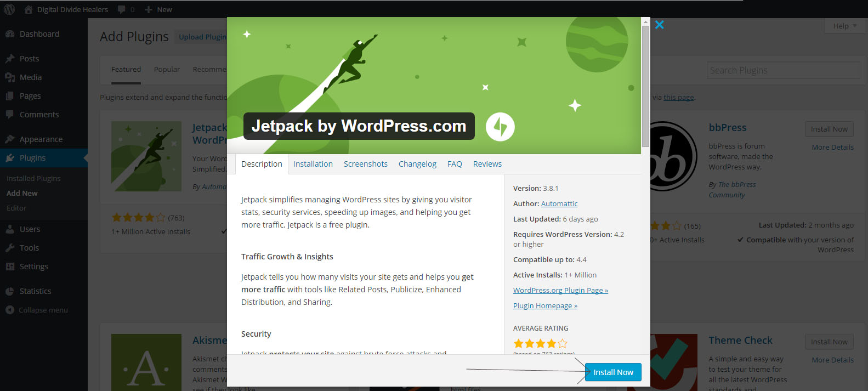Open Installed Plugins submenu item

(33, 178)
